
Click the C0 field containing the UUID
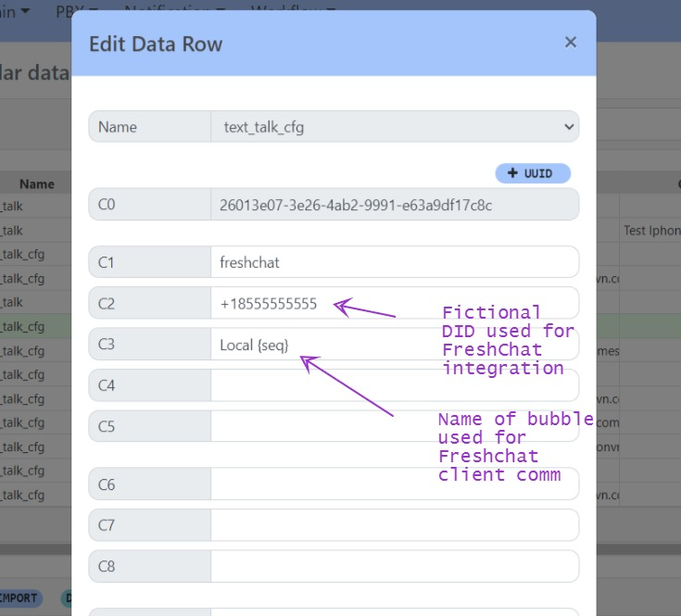coord(394,205)
